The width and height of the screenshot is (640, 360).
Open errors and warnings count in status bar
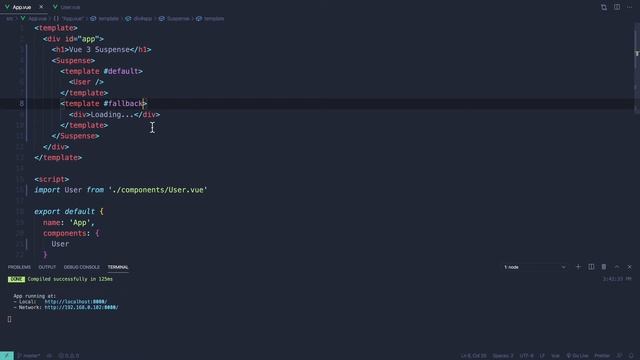pos(69,356)
